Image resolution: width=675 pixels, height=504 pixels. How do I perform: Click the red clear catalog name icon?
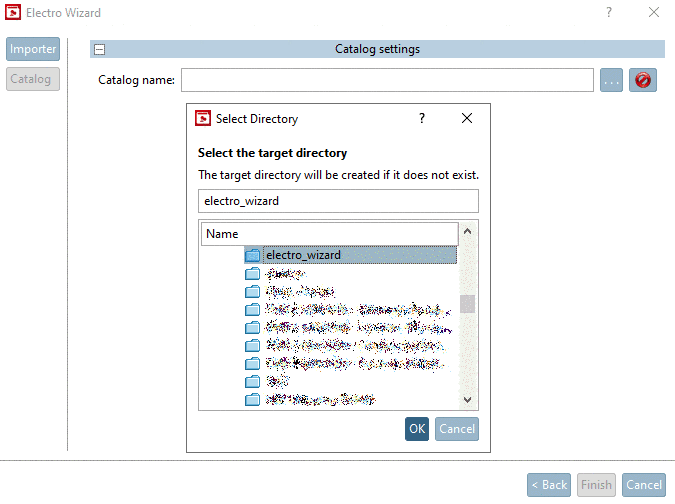click(643, 80)
